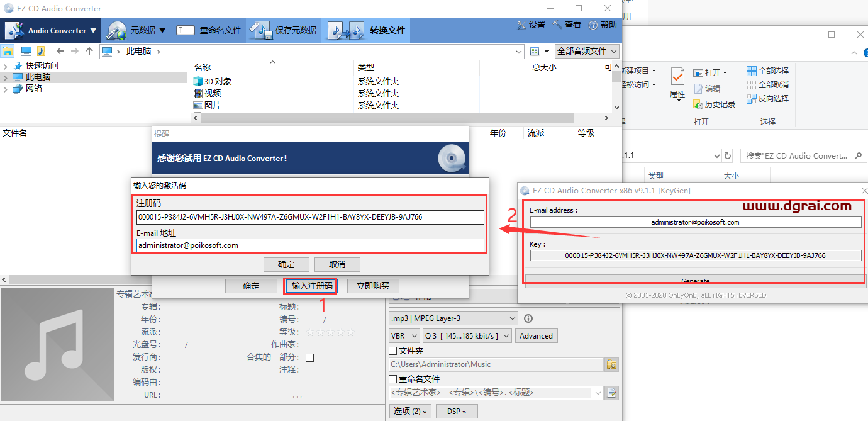
Task: Sort by the 名称 column header
Action: click(203, 67)
